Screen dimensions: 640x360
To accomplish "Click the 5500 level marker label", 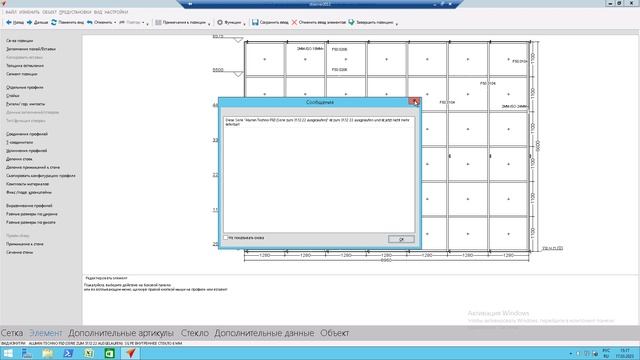I will (218, 70).
